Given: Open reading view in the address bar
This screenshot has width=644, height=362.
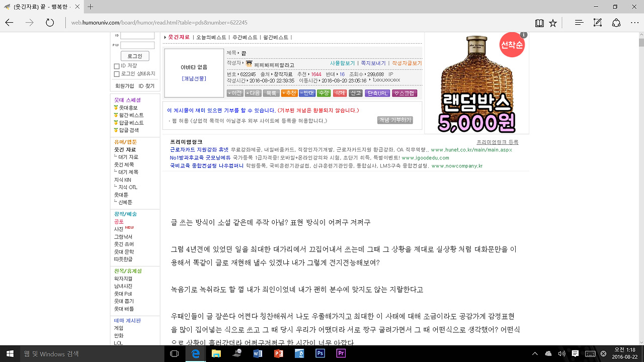Looking at the screenshot, I should 538,22.
